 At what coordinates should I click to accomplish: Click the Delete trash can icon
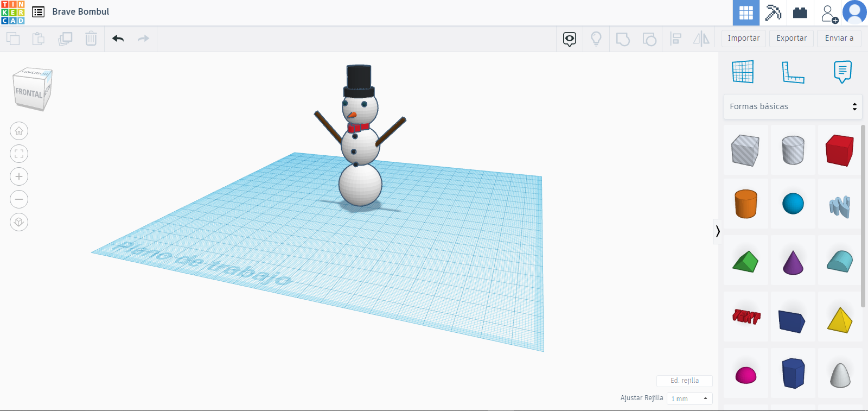(x=91, y=39)
